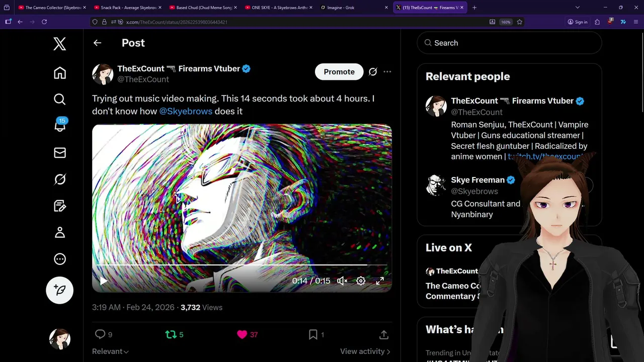This screenshot has height=362, width=644.
Task: Click the address bar URL
Action: [176, 22]
